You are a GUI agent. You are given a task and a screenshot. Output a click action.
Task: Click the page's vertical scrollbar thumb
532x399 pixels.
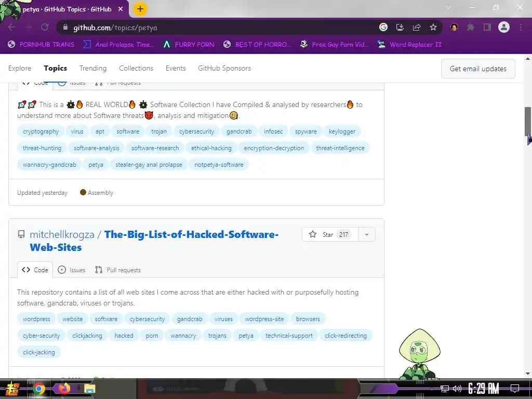point(528,122)
